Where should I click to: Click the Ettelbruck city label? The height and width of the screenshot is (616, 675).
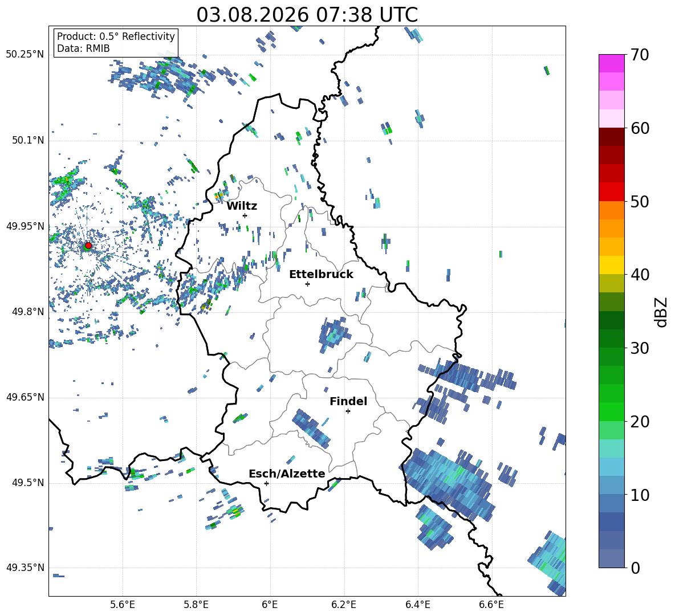[321, 275]
